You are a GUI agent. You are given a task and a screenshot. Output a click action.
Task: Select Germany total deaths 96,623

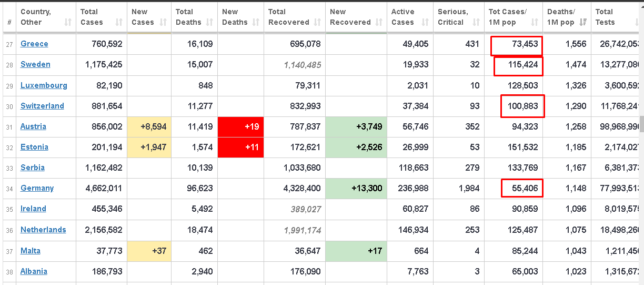pyautogui.click(x=200, y=188)
